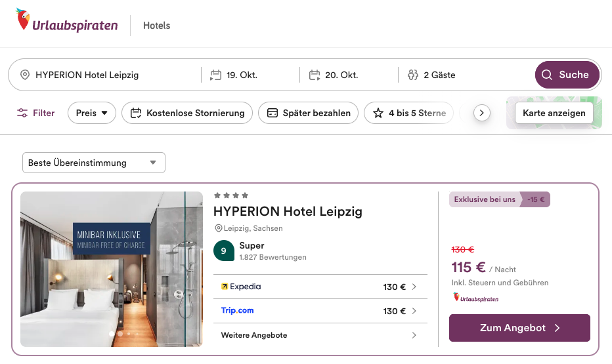Toggle the 4 bis 5 Sterne filter
Image resolution: width=612 pixels, height=364 pixels.
click(409, 113)
